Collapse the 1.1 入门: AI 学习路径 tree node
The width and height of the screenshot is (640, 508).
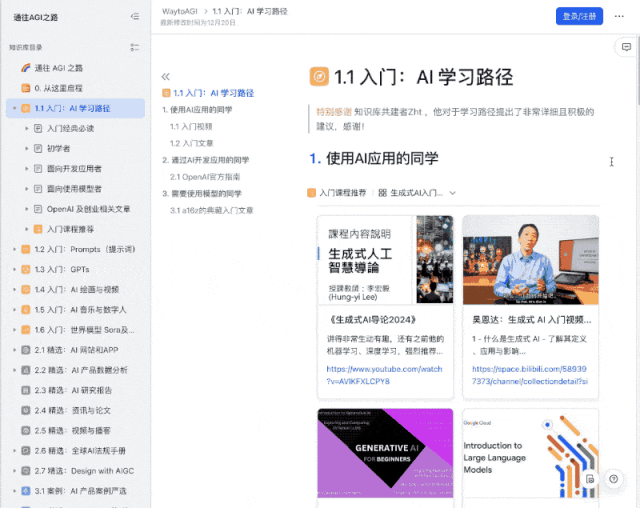click(x=15, y=108)
